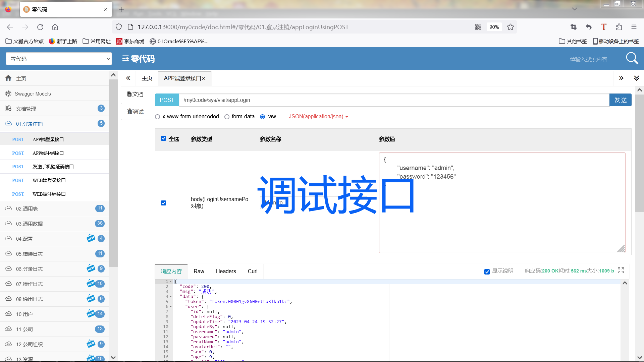Reload the current page

tap(40, 27)
